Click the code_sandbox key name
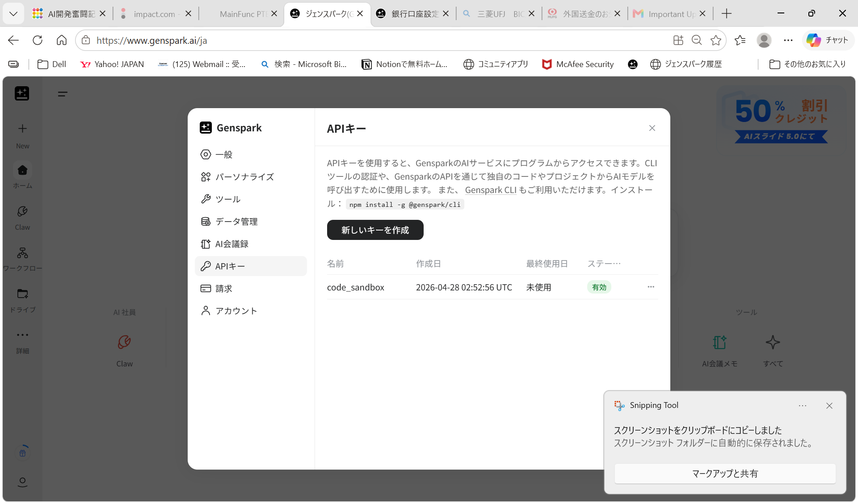The height and width of the screenshot is (504, 858). 356,287
